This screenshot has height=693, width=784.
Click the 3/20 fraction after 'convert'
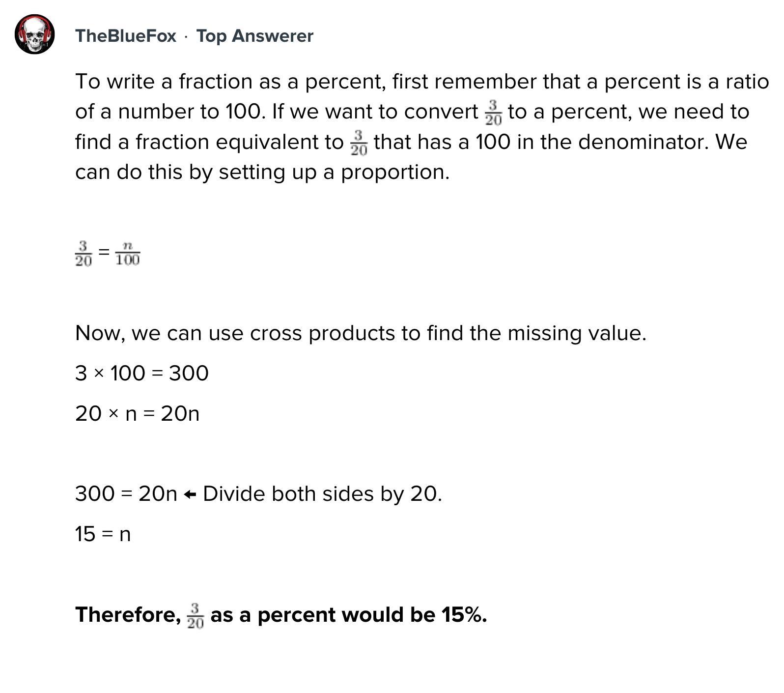493,113
